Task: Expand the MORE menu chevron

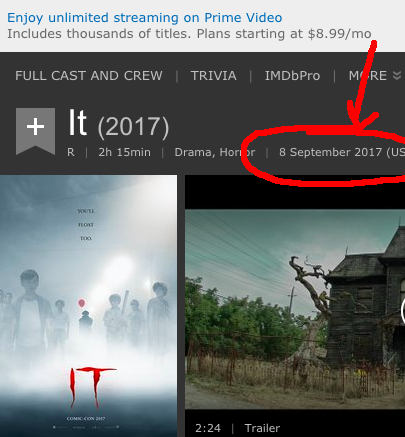Action: [x=397, y=76]
